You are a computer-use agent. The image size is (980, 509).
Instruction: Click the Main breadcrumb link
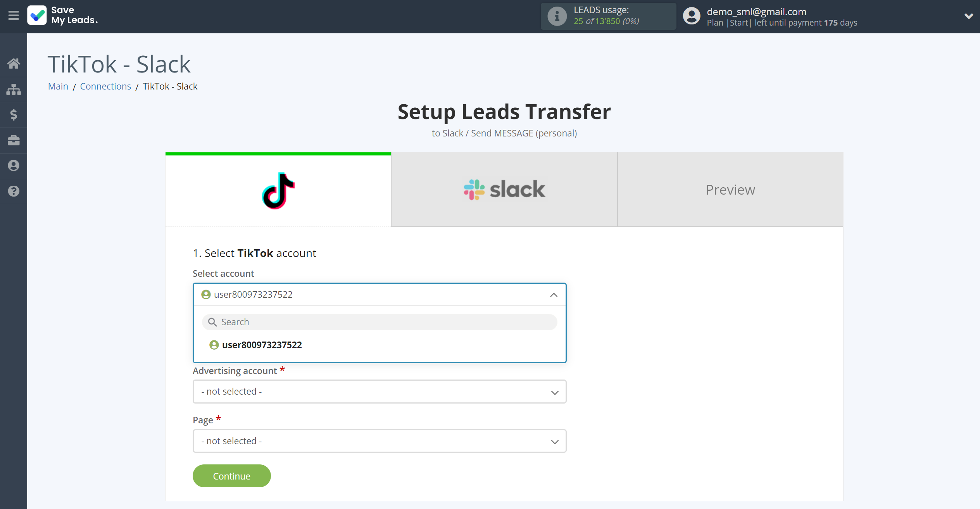[x=58, y=86]
